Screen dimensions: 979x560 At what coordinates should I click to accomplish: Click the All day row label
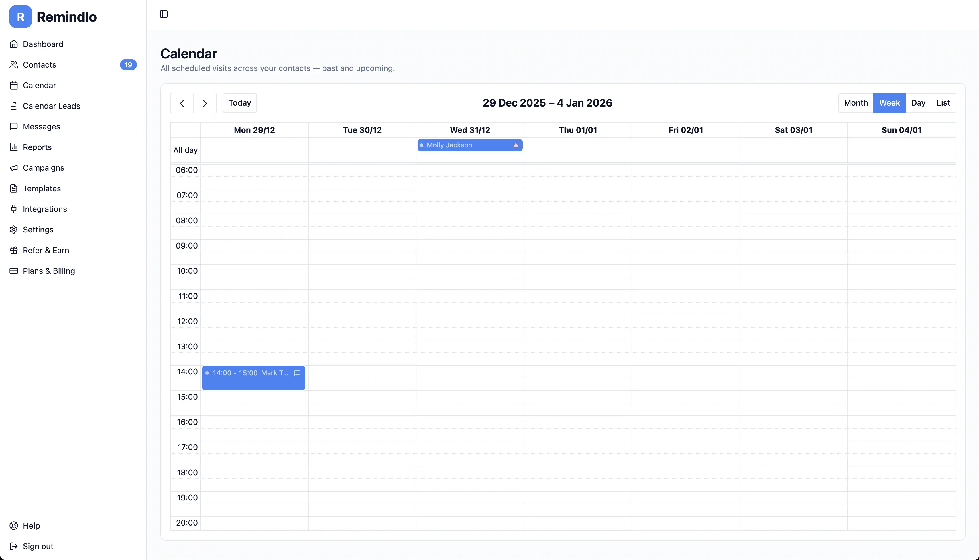185,150
